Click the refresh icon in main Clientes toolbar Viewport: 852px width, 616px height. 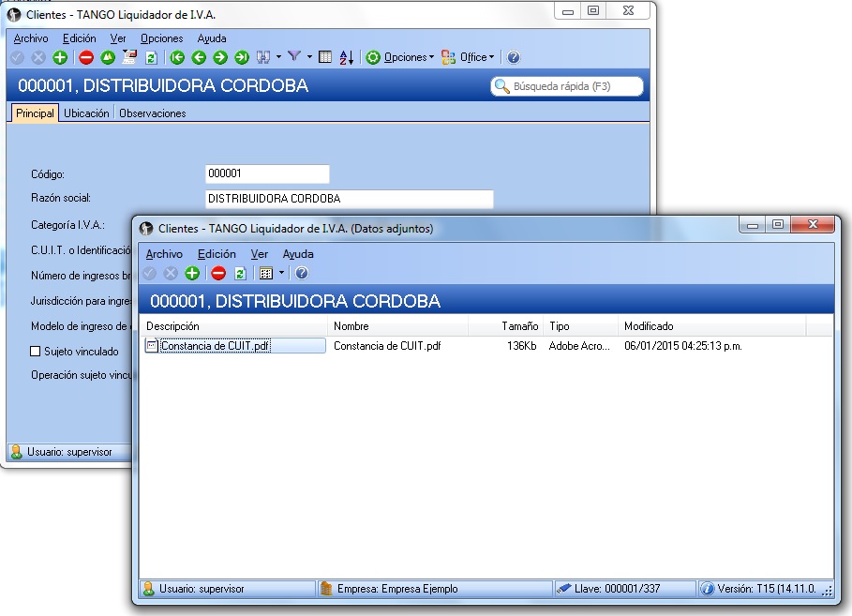[x=151, y=57]
